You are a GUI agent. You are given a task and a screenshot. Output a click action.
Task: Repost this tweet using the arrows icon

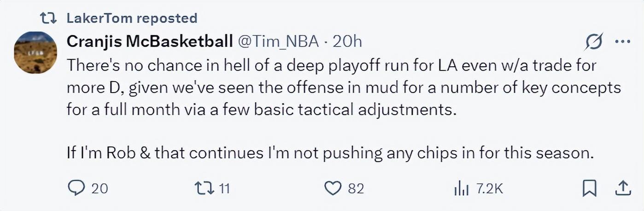point(202,188)
